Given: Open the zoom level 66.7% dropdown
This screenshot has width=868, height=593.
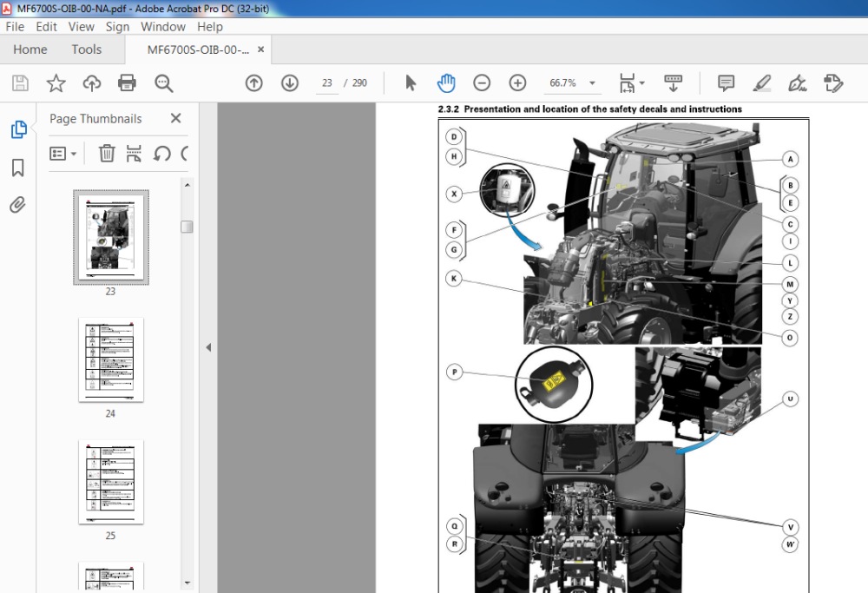Looking at the screenshot, I should click(x=592, y=83).
